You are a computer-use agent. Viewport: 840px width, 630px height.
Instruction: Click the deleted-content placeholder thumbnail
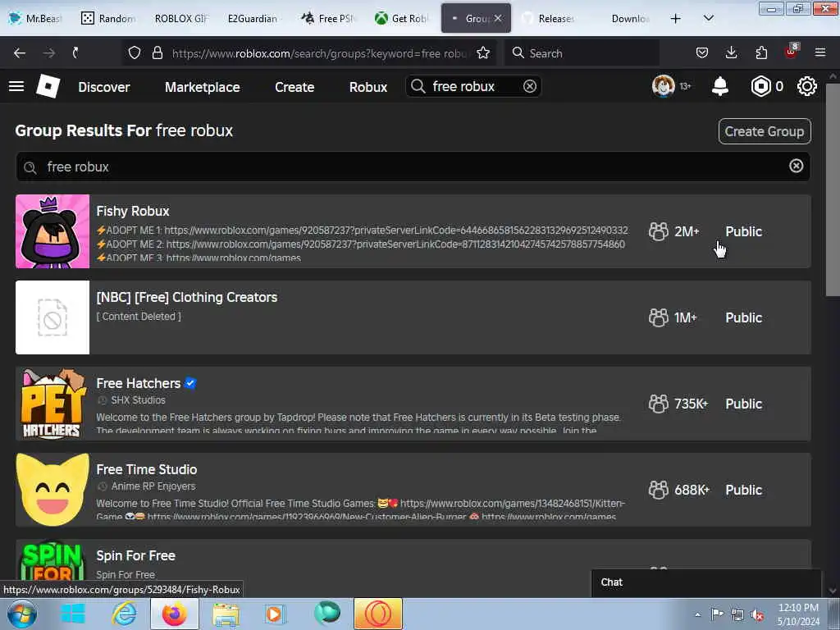point(52,317)
